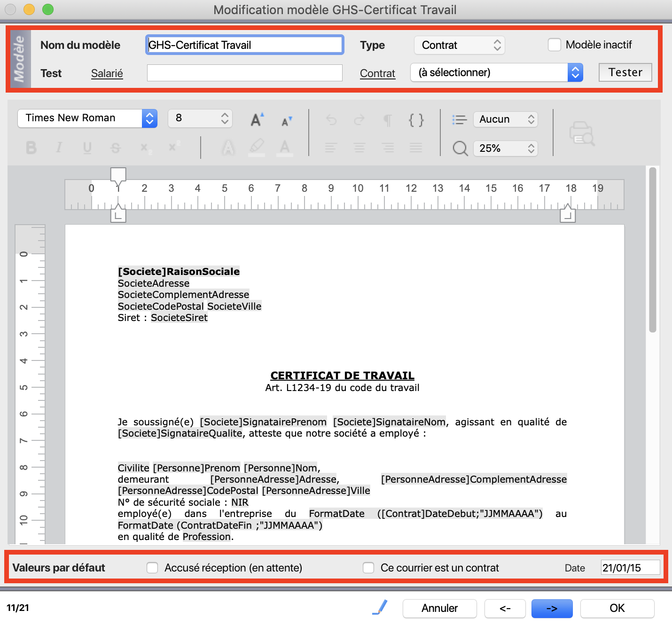The width and height of the screenshot is (672, 626).
Task: Click the highlighter background color icon
Action: [x=257, y=148]
